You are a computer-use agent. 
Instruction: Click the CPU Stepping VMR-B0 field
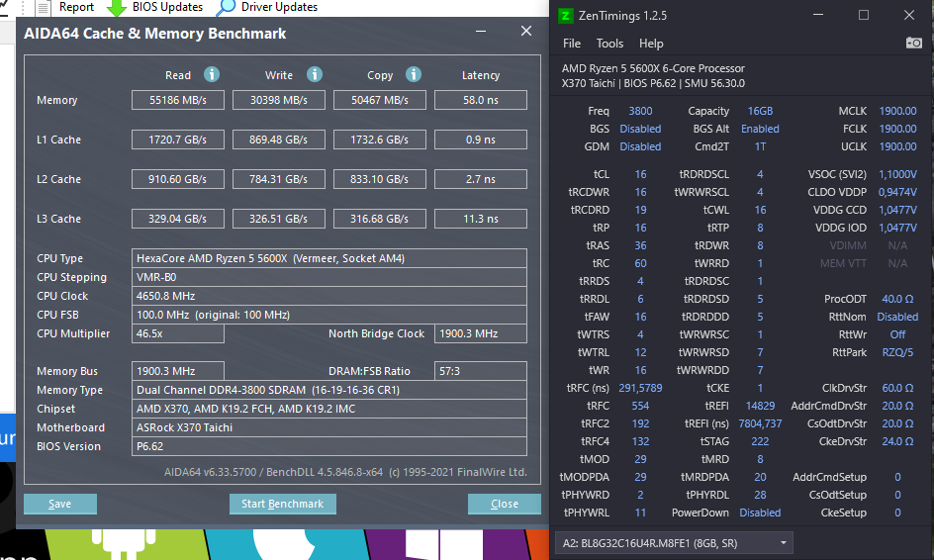[x=329, y=277]
